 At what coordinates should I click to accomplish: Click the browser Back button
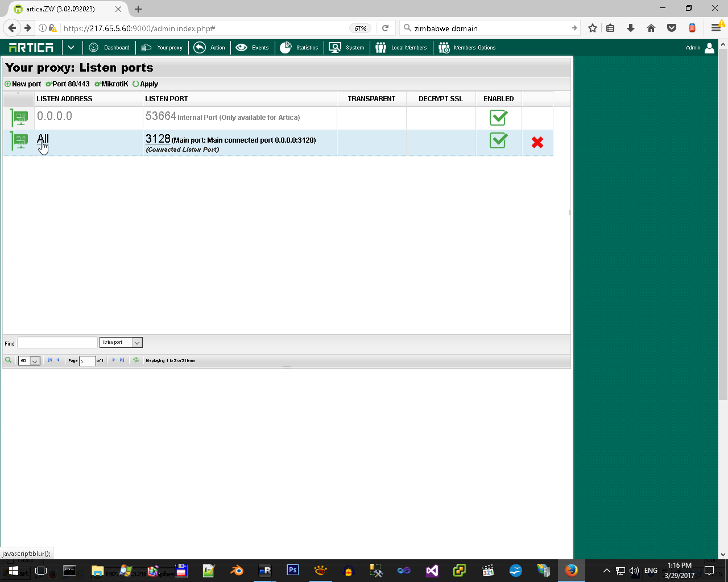(x=12, y=28)
